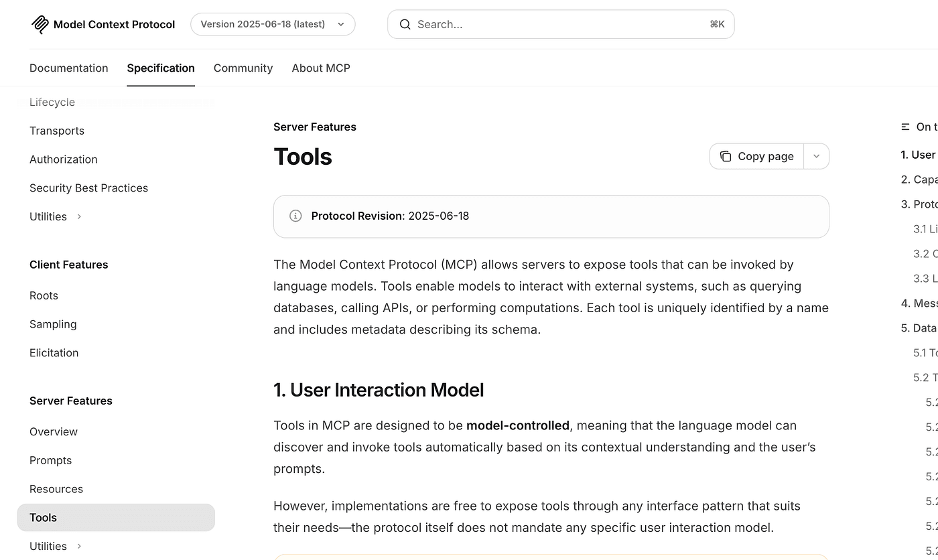Expand Utilities under Server Features
Viewport: 938px width, 560px height.
tap(79, 546)
